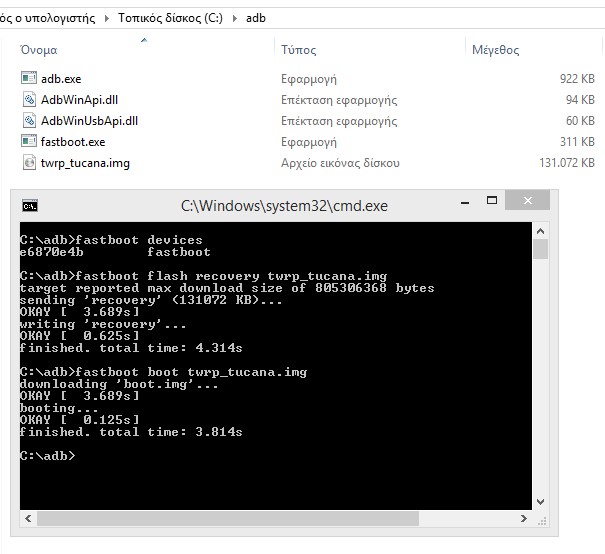Click the adb folder breadcrumb
The width and height of the screenshot is (605, 554).
256,18
